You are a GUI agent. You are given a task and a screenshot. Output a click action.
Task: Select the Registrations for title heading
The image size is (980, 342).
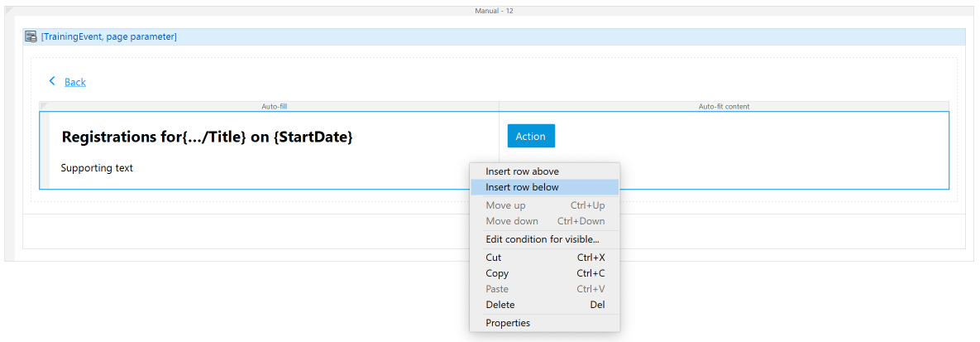point(207,137)
